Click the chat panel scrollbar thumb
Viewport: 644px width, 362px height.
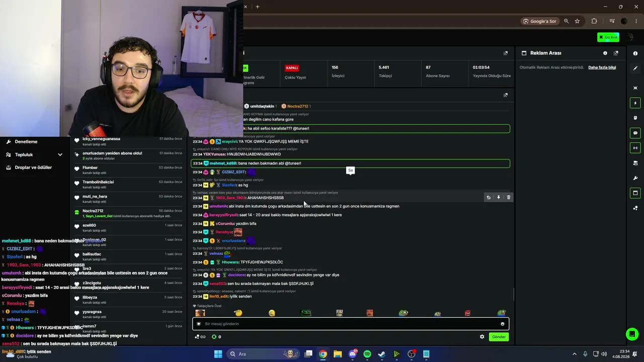tap(514, 294)
